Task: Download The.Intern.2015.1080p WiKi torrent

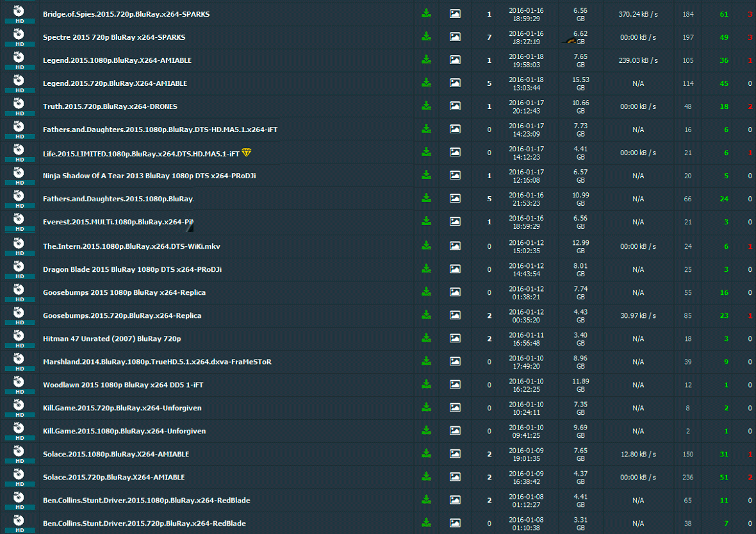Action: (x=426, y=246)
